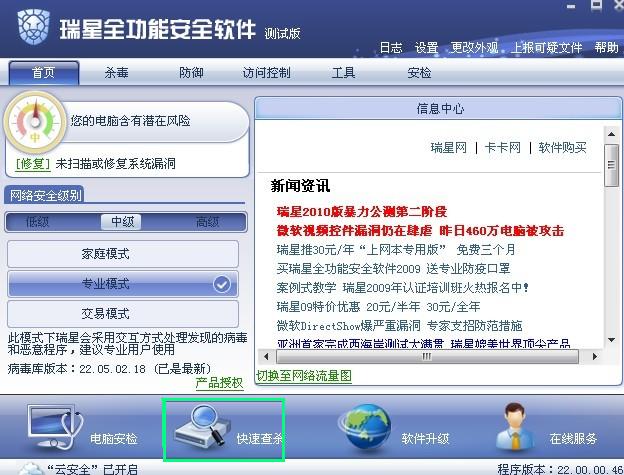Launch 软件升级 globe update icon
Viewport: 624px width, 475px height.
[x=365, y=428]
